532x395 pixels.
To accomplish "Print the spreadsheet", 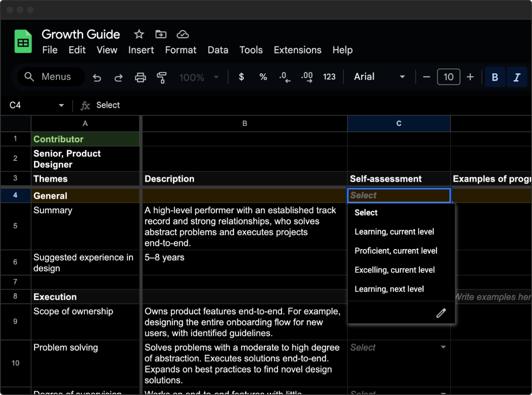I will click(x=140, y=77).
